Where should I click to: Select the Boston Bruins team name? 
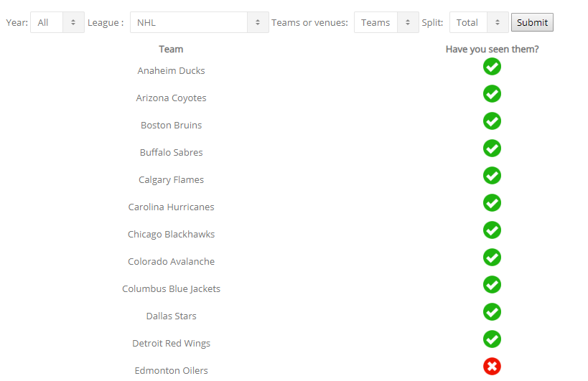[x=171, y=125]
